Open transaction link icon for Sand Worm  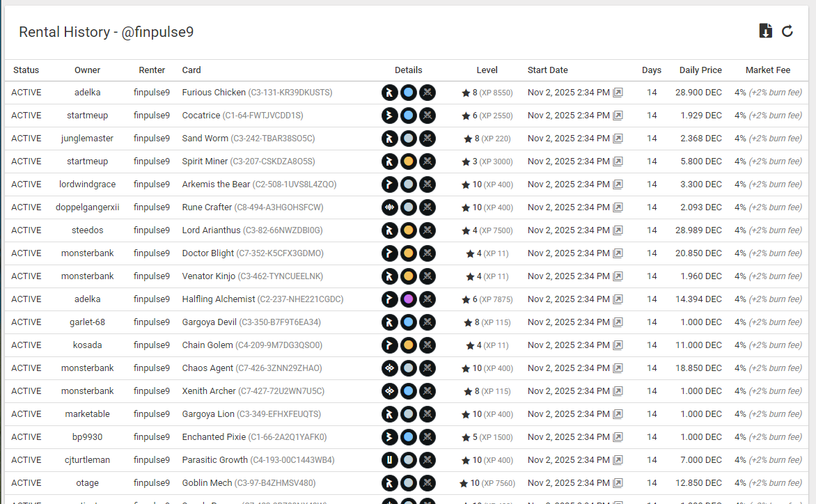[x=618, y=139]
